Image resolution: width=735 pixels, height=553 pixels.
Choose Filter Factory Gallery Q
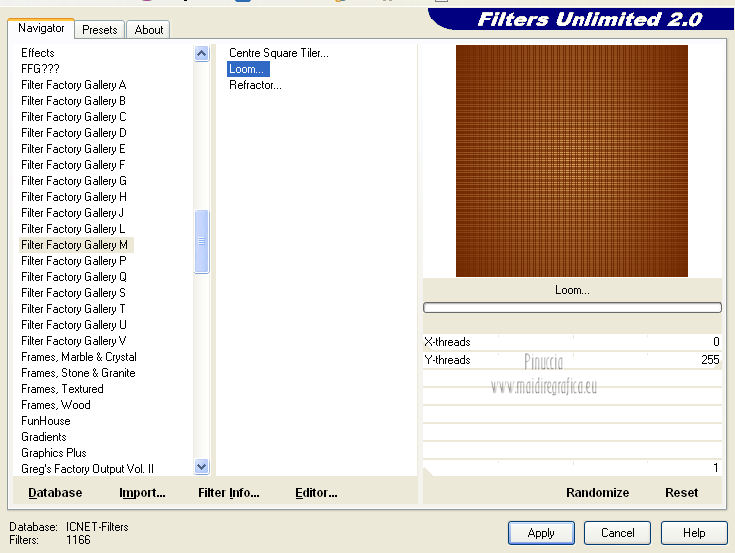tap(74, 277)
